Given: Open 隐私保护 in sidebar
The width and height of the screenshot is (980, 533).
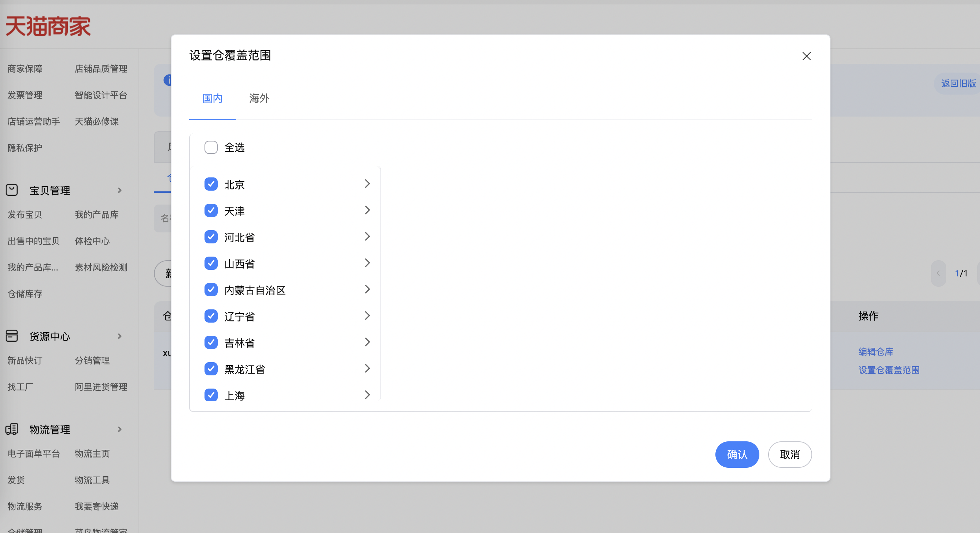Looking at the screenshot, I should [x=25, y=148].
